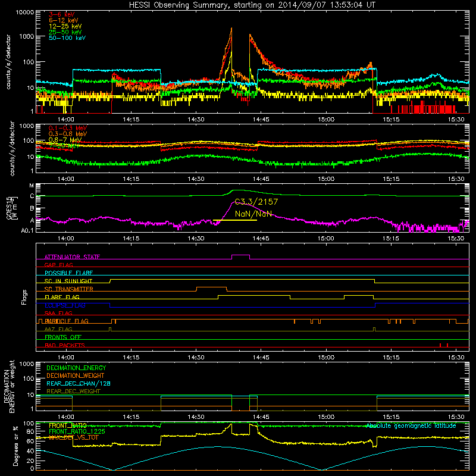Select the yellow flare interval bar below NaN/NaN
476x476 pixels.
(235, 220)
